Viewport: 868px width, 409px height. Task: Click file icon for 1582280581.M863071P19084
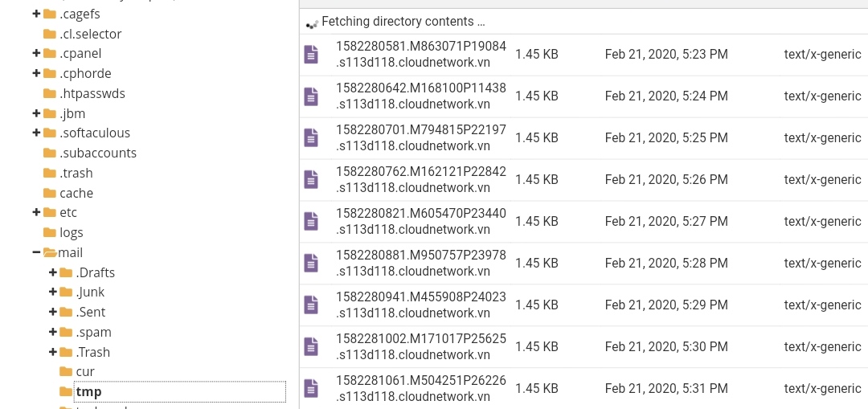(x=310, y=55)
